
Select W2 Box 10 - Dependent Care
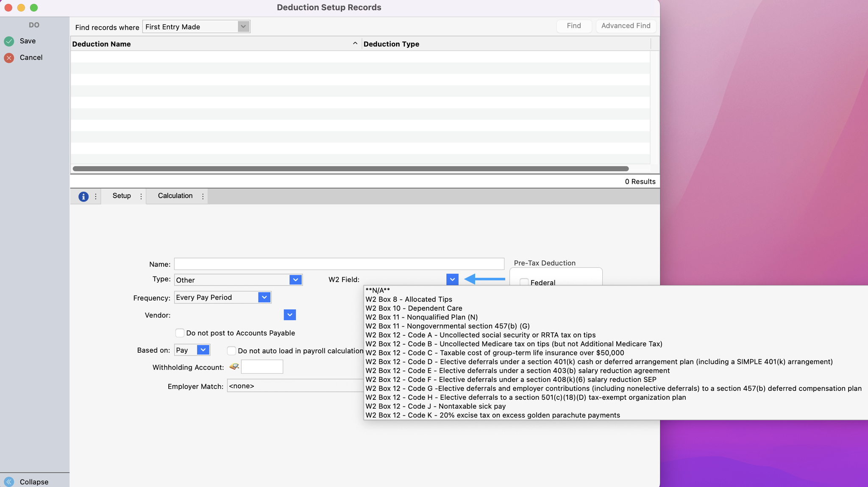click(x=414, y=308)
